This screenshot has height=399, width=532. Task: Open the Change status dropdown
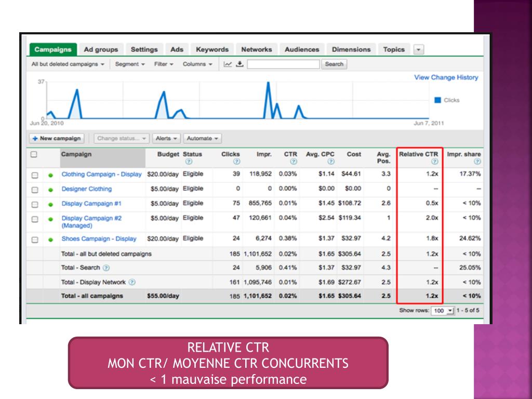(121, 138)
